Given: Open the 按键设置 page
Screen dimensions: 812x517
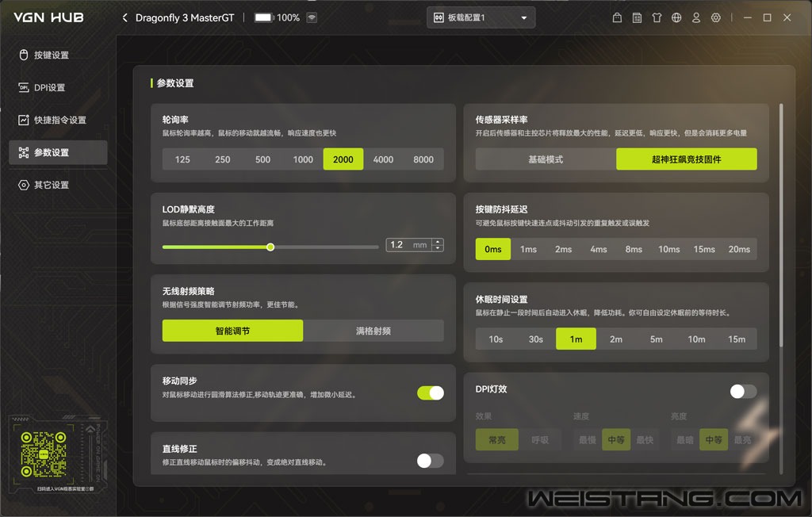Looking at the screenshot, I should pyautogui.click(x=58, y=55).
